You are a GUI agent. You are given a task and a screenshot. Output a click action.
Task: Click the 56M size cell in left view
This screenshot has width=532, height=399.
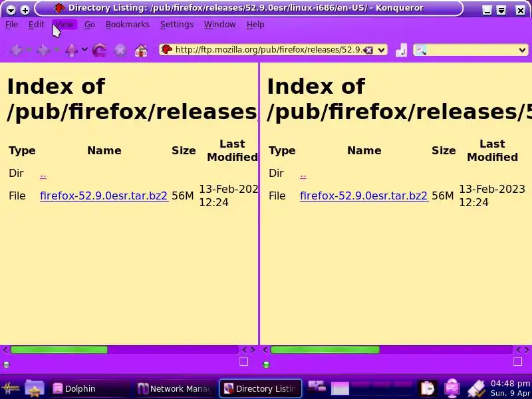click(x=182, y=196)
